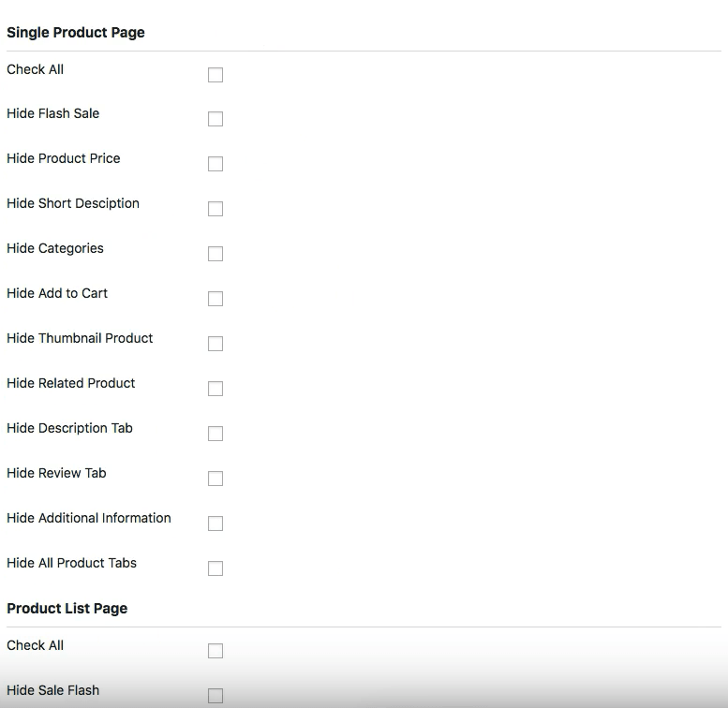Tick the Hide Review Tab checkbox
The width and height of the screenshot is (728, 708).
[x=215, y=479]
